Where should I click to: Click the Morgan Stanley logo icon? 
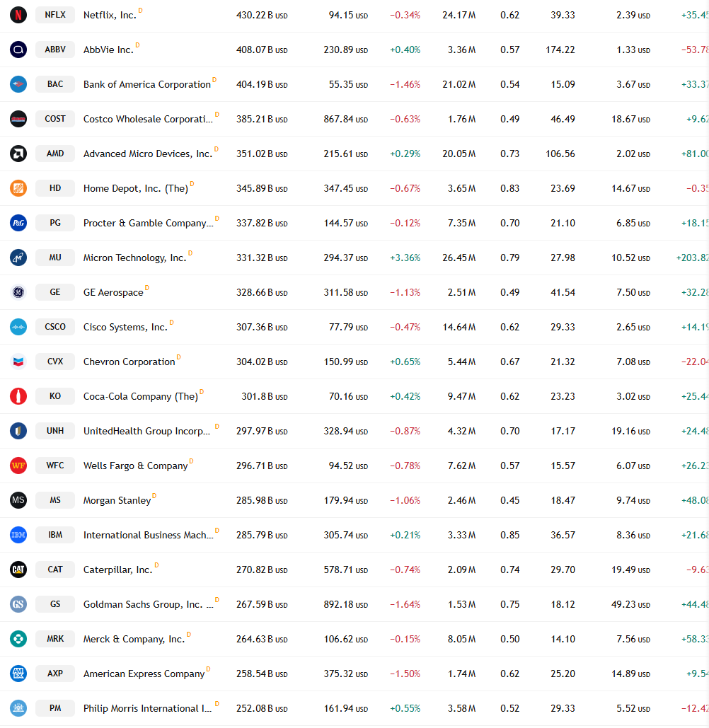18,500
